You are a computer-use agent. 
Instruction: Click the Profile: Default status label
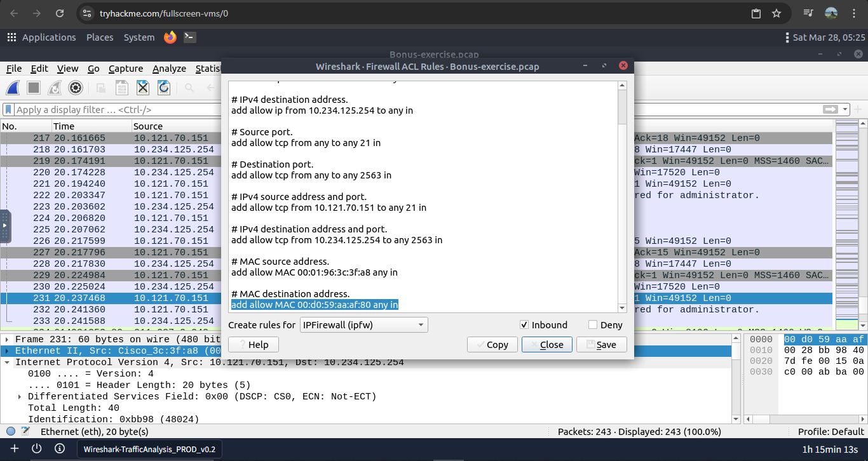click(831, 431)
